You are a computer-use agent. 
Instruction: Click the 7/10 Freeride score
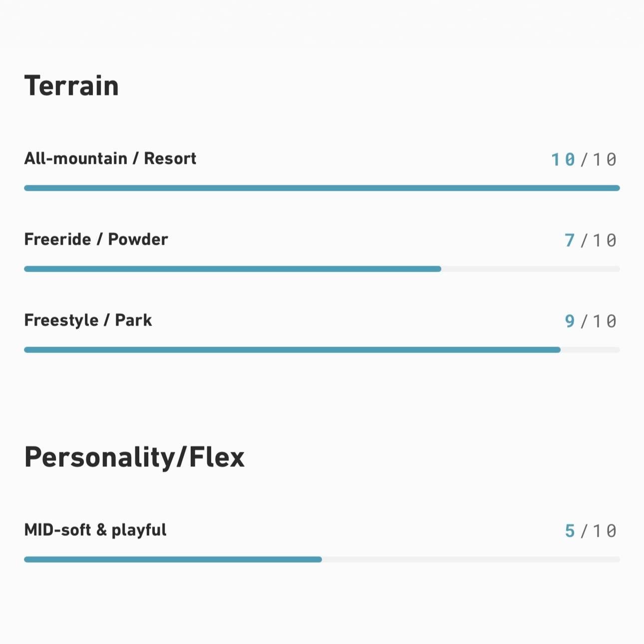tap(591, 241)
